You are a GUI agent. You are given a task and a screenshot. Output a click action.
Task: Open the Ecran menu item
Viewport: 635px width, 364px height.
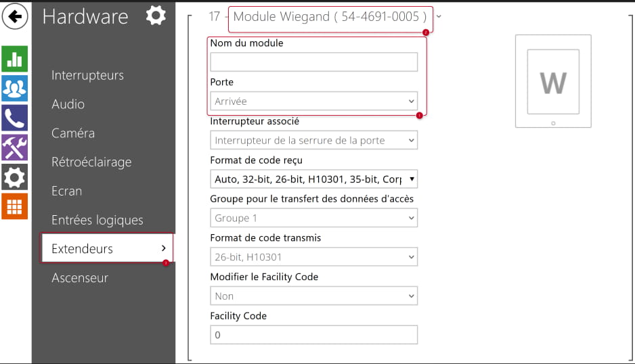pos(66,191)
